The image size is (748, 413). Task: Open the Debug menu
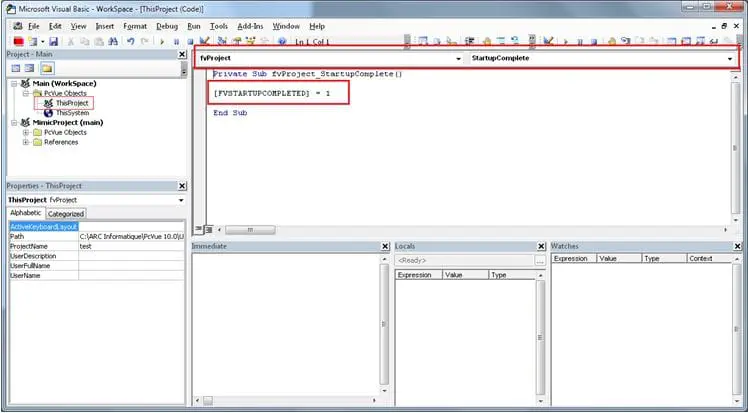166,25
